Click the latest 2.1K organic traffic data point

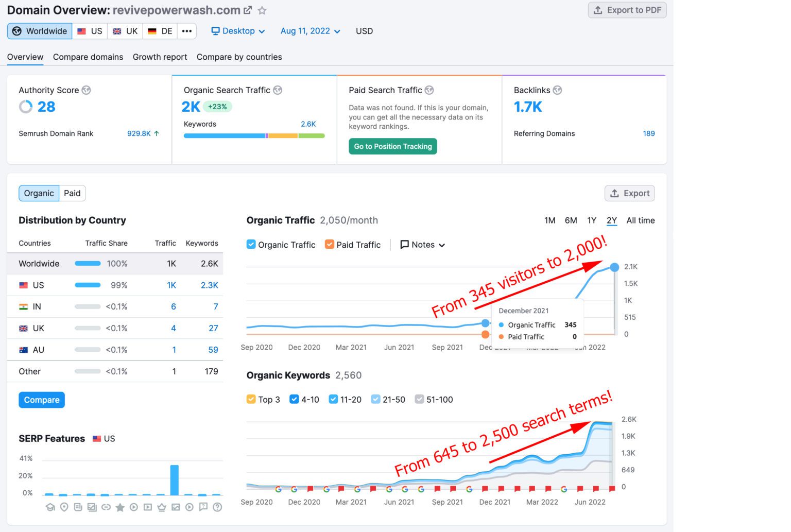point(614,267)
